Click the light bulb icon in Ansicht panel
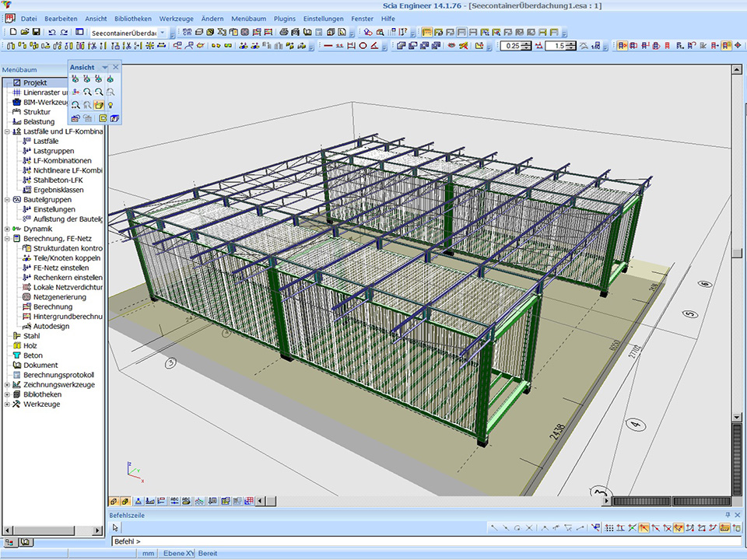 (x=110, y=105)
